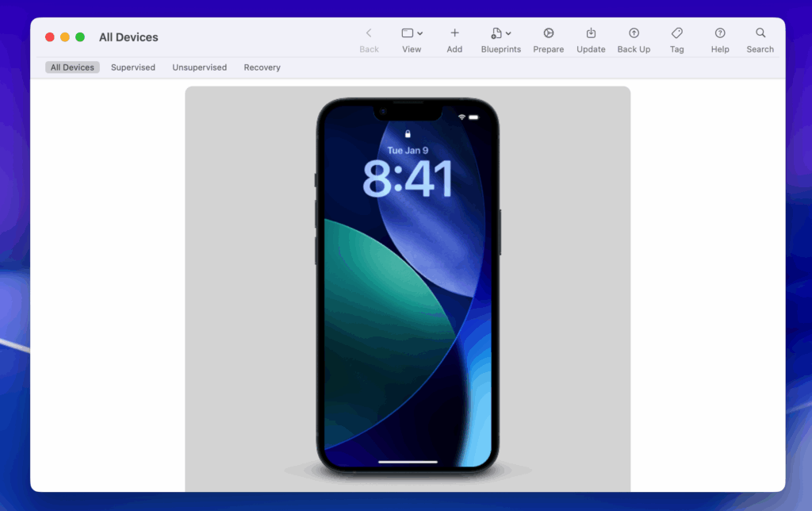Select the All Devices filter tab
This screenshot has width=812, height=511.
72,67
